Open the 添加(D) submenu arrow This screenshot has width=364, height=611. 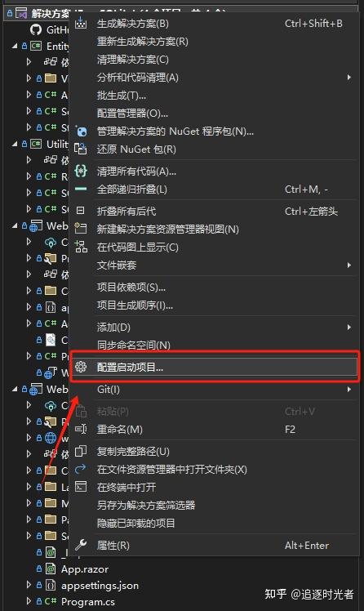click(348, 327)
